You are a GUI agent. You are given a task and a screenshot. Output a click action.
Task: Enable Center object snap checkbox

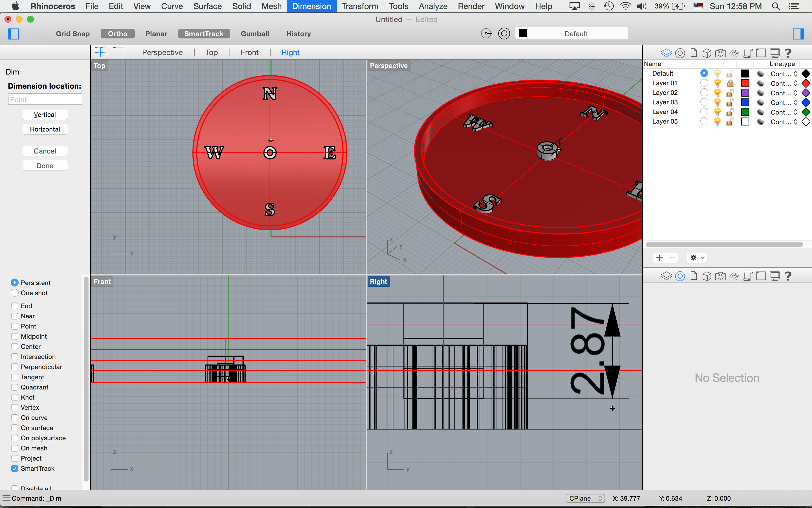pos(14,346)
